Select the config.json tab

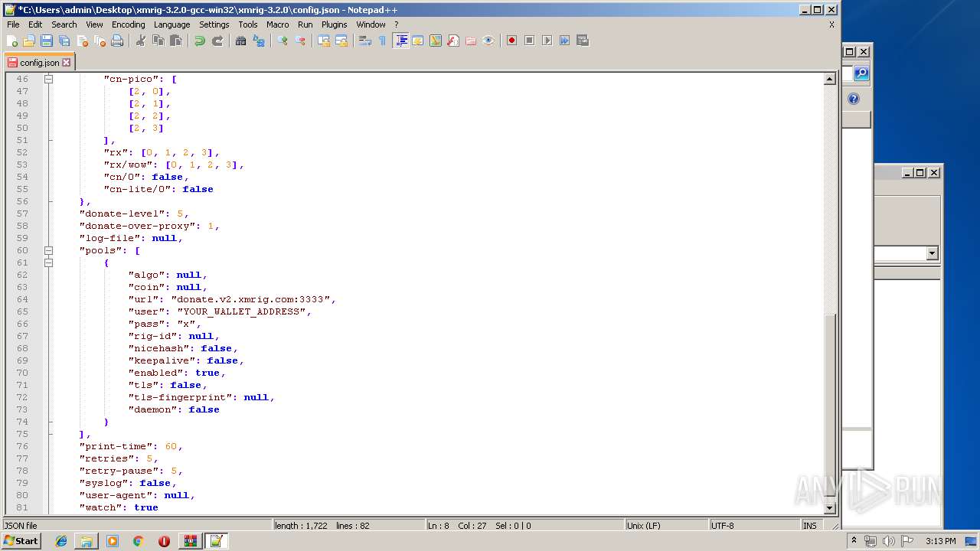pyautogui.click(x=39, y=62)
